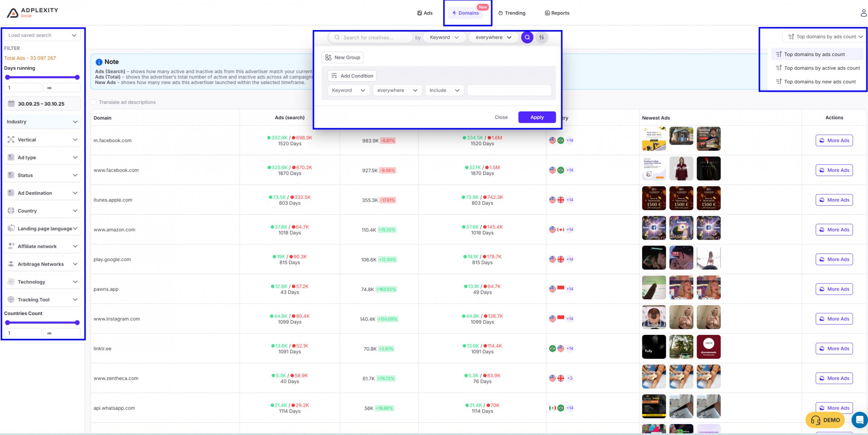Click the Adplexity logo

[33, 13]
